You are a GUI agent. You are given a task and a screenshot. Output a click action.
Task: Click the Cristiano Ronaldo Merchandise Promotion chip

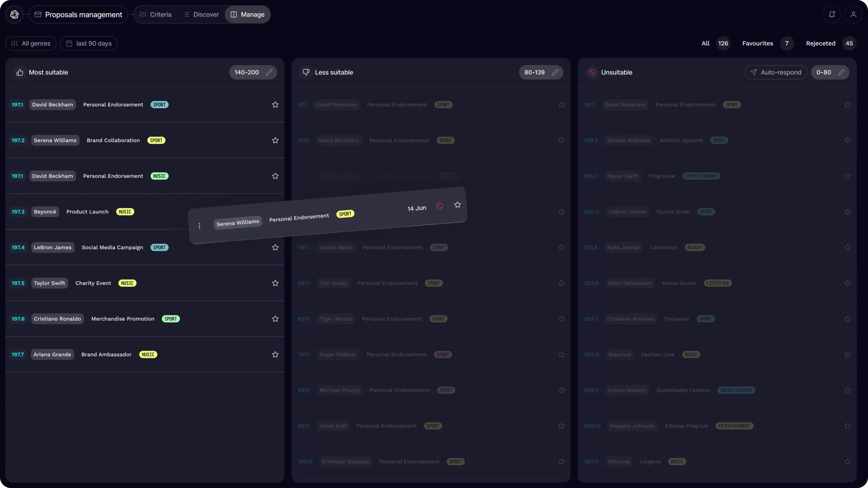click(57, 319)
